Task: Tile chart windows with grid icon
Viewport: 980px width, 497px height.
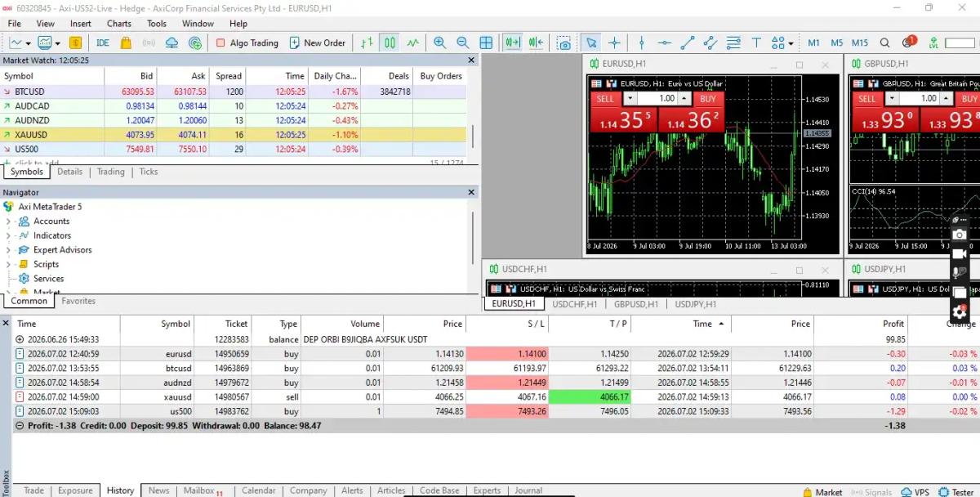Action: (x=486, y=43)
